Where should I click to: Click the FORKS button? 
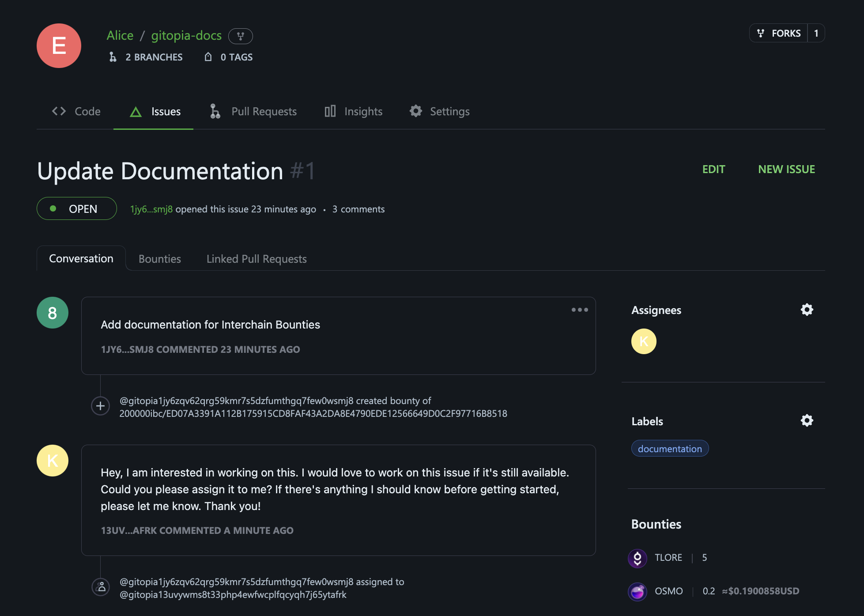click(x=779, y=33)
